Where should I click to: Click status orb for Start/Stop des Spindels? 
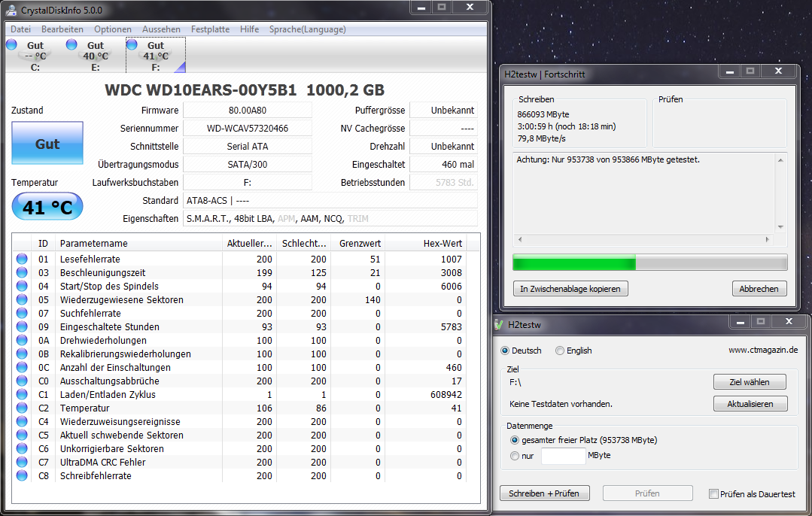(22, 286)
